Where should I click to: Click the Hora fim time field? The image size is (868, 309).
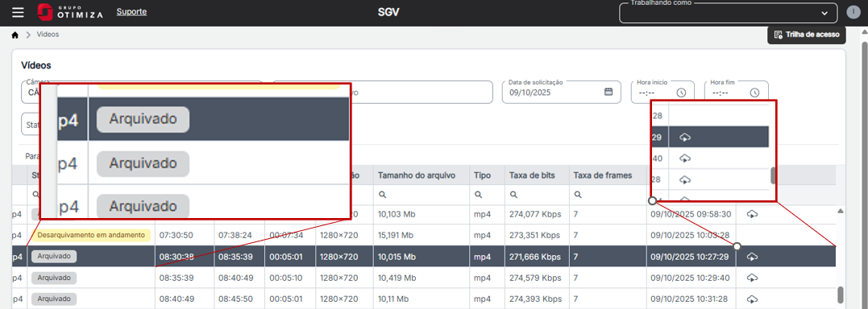(x=737, y=93)
